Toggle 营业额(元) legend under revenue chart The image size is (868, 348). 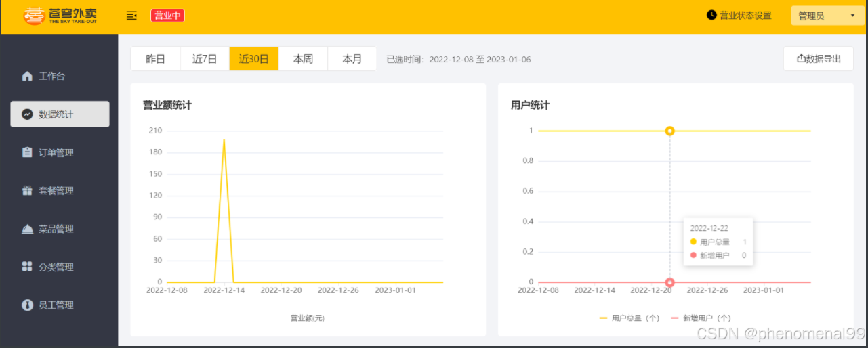(308, 318)
